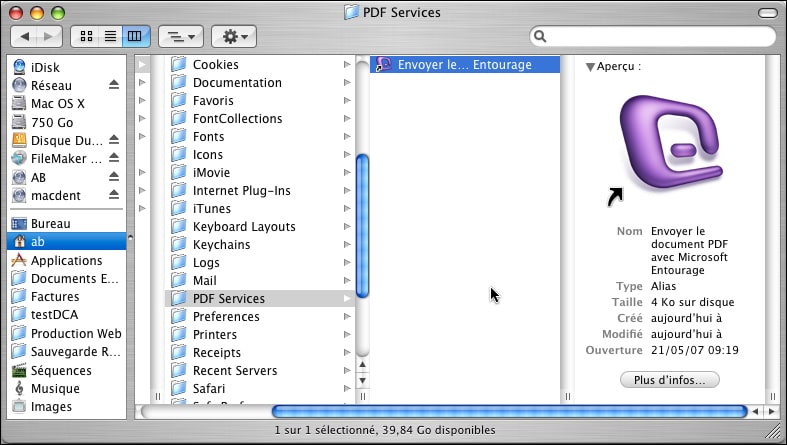Viewport: 787px width, 445px height.
Task: Switch to icon view
Action: (x=86, y=36)
